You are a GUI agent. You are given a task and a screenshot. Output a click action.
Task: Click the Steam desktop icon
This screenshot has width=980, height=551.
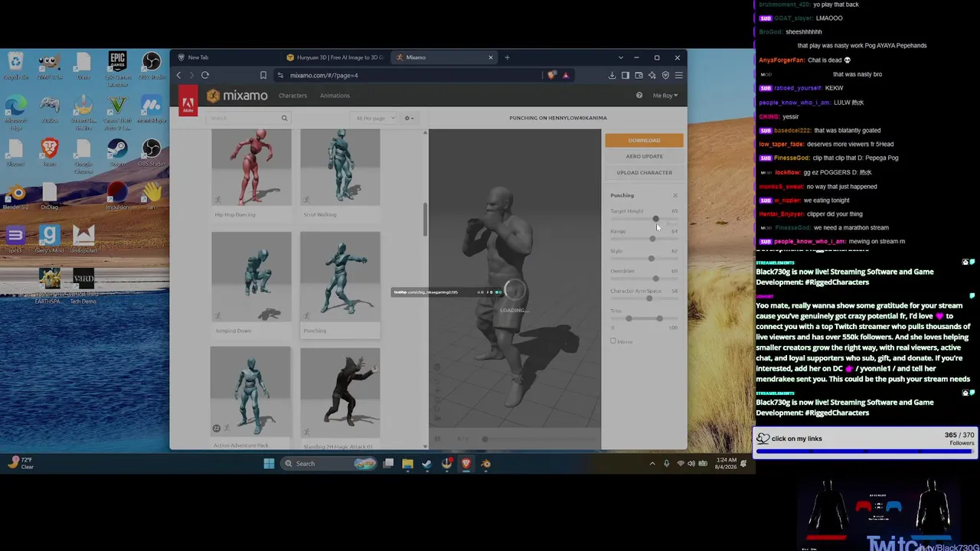(x=117, y=152)
